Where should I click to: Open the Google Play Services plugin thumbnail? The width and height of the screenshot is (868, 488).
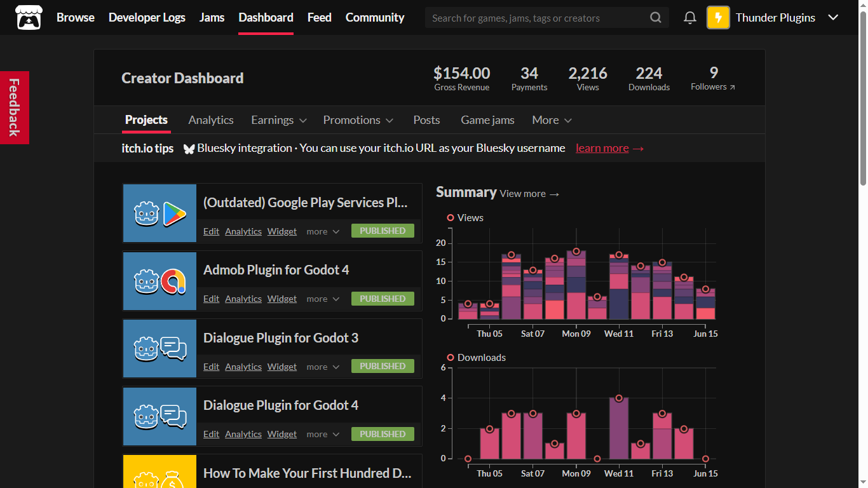(x=159, y=213)
